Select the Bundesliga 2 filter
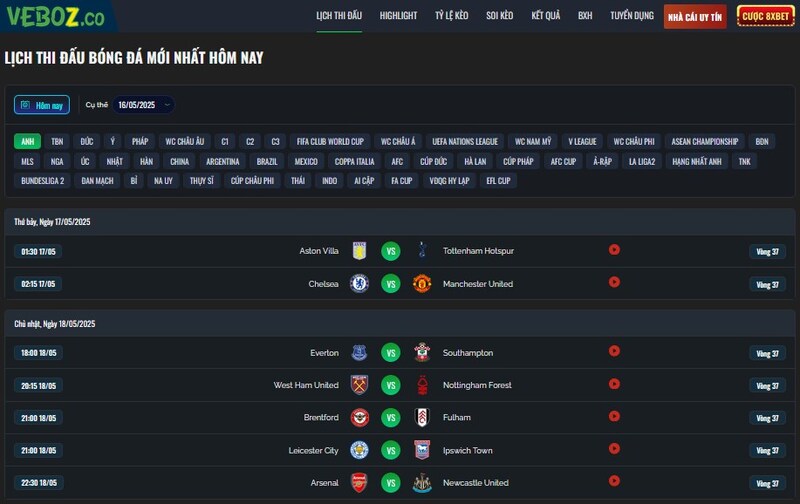Image resolution: width=800 pixels, height=504 pixels. 43,181
